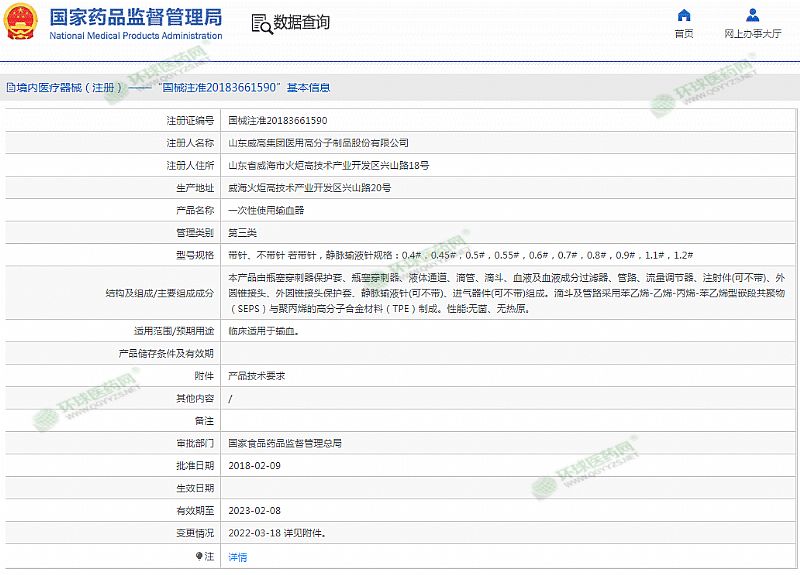Click the 数据查询 magnifier document icon

[260, 24]
